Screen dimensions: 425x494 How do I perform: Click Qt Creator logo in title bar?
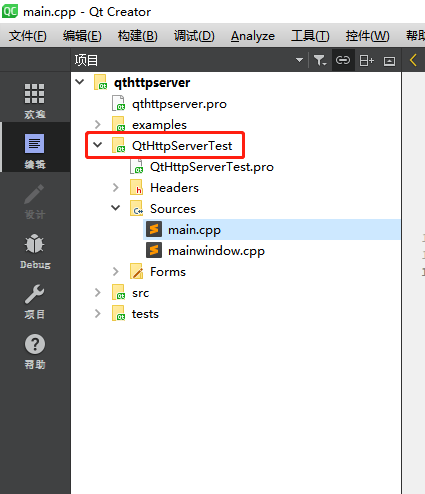coord(10,11)
